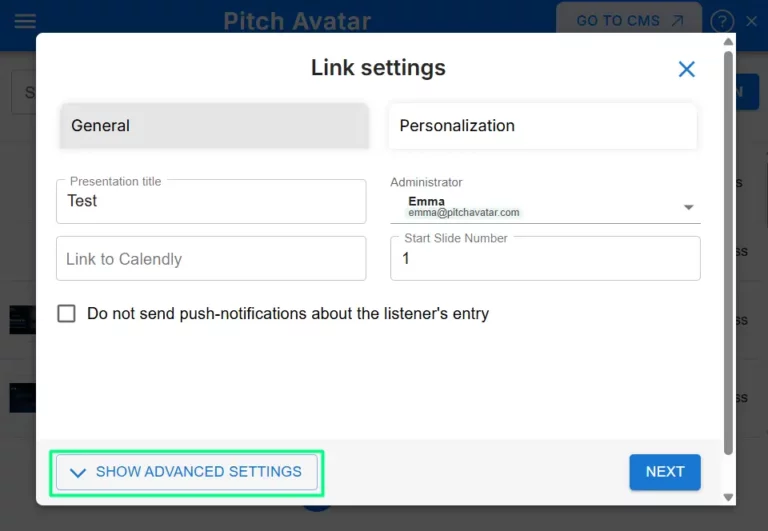The height and width of the screenshot is (531, 768).
Task: Enable 'Do not send push-notifications' checkbox
Action: click(67, 313)
